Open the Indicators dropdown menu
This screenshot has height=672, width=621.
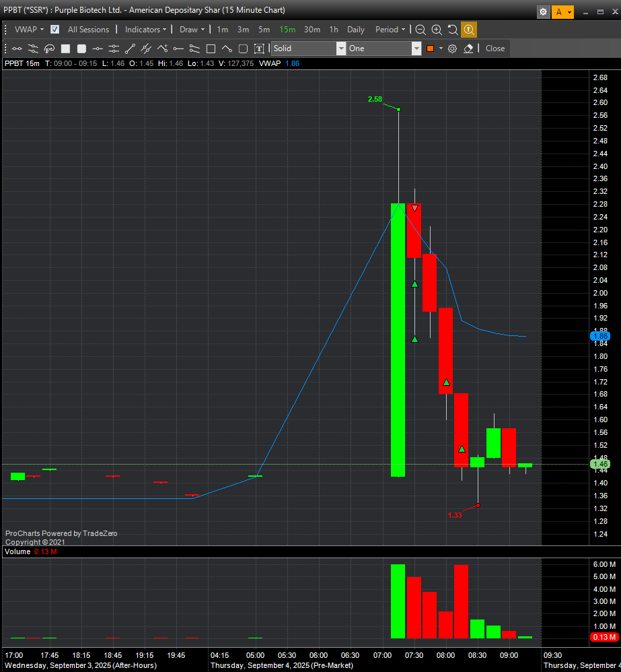tap(145, 30)
